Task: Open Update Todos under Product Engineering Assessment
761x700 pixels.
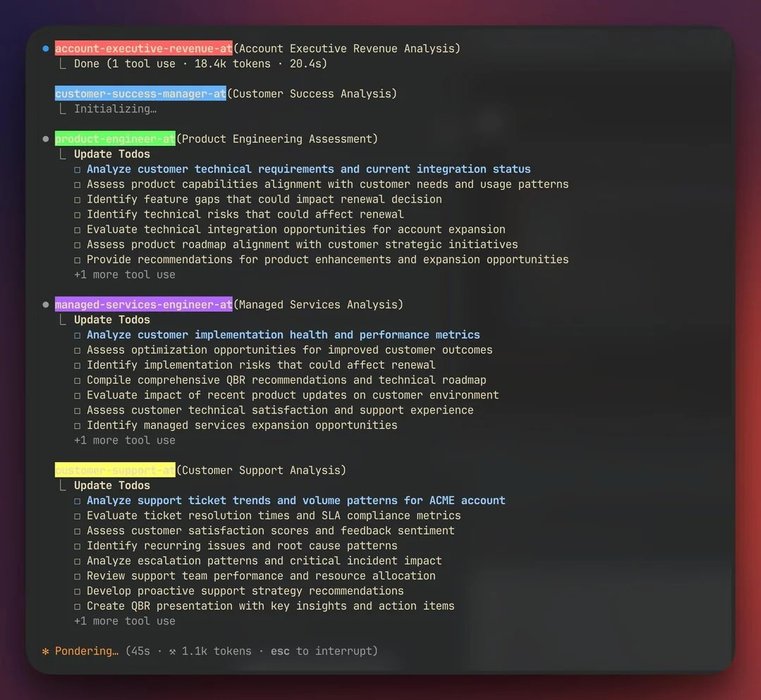Action: click(x=112, y=154)
